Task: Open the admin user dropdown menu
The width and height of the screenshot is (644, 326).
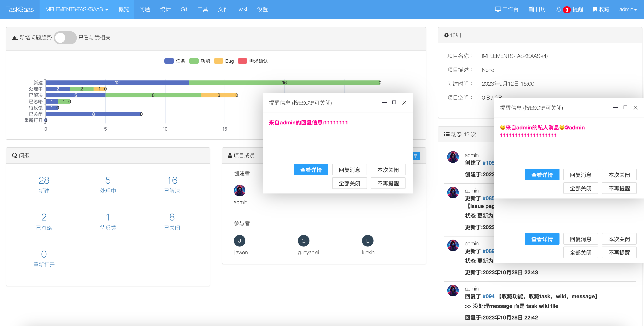Action: [x=628, y=9]
